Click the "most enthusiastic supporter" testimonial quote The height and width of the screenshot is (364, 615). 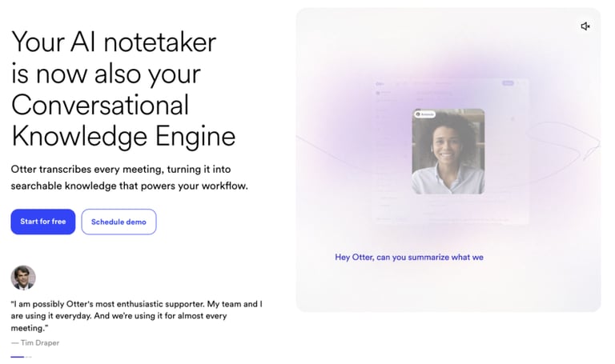coord(136,316)
